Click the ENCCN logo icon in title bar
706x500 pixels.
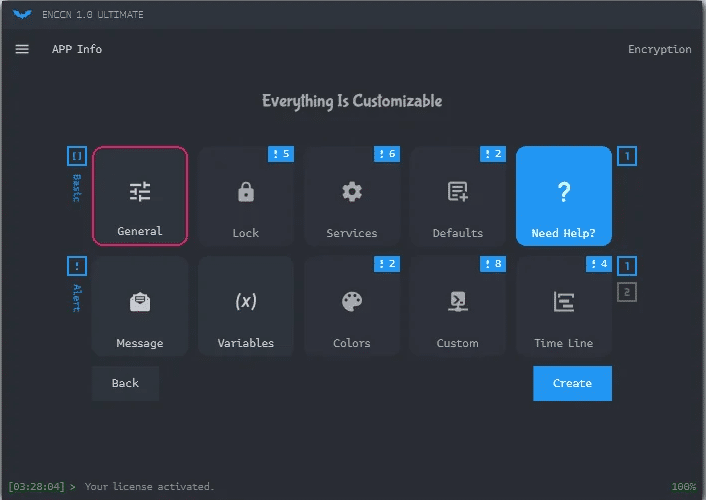[x=22, y=14]
